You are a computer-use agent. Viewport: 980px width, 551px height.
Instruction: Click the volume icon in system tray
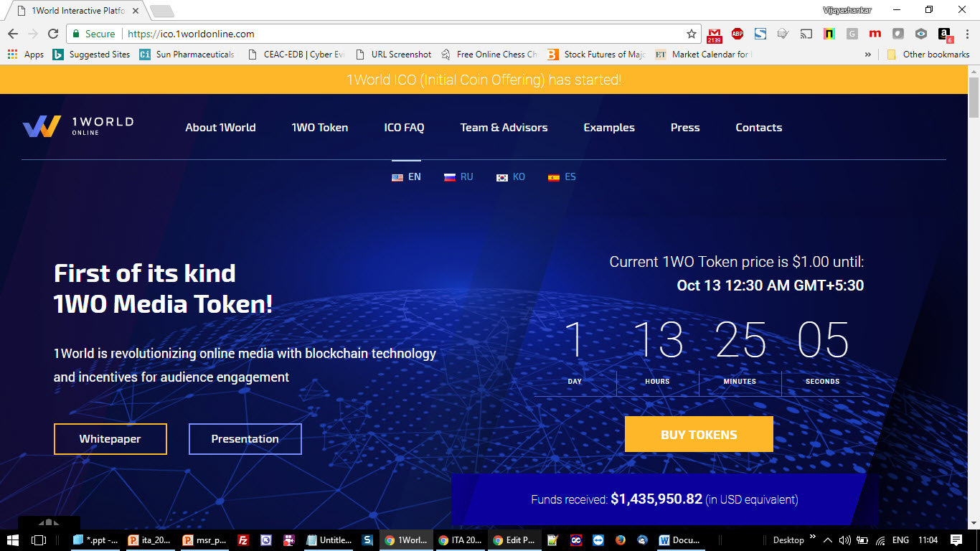tap(844, 540)
